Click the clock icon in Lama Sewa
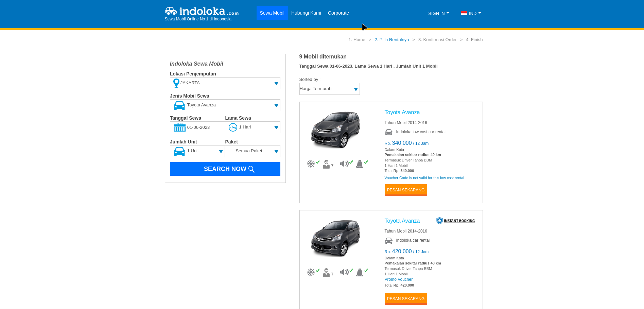 coord(233,127)
